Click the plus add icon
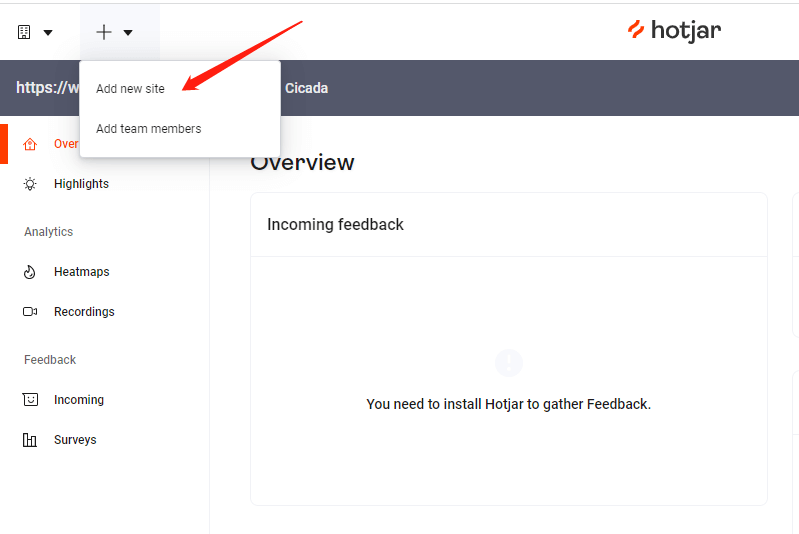Image resolution: width=799 pixels, height=534 pixels. coord(104,32)
